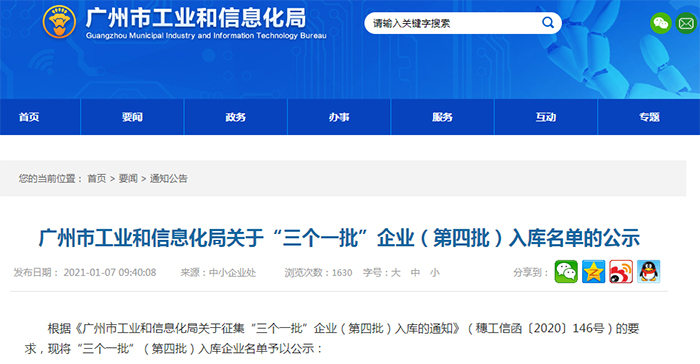Viewport: 700px width, 364px height.
Task: Open the 政务 navigation menu
Action: [x=236, y=117]
